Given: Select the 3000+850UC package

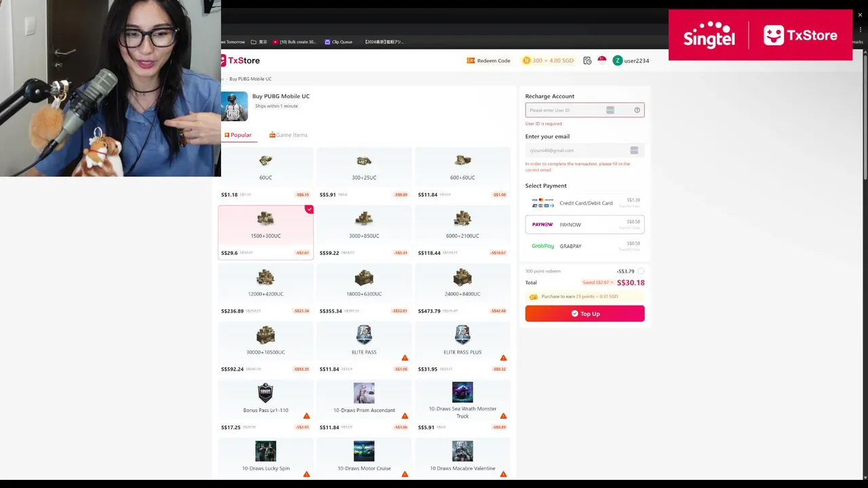Looking at the screenshot, I should (364, 232).
